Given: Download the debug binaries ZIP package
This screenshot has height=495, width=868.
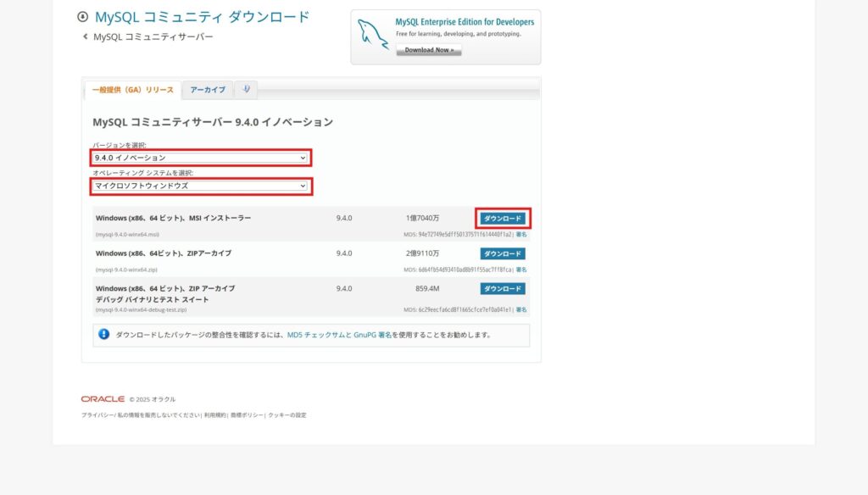Looking at the screenshot, I should click(x=503, y=289).
